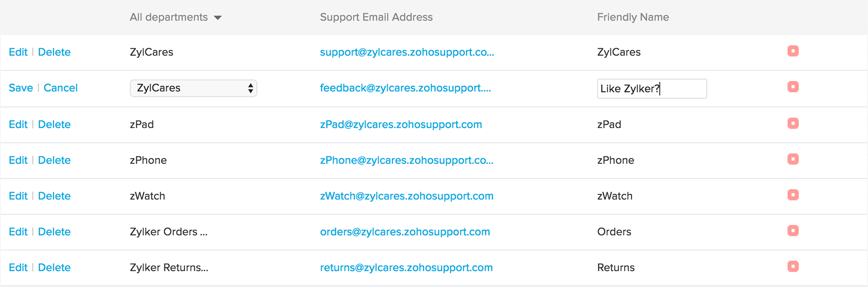
Task: Edit the zPad support email entry
Action: coord(18,124)
